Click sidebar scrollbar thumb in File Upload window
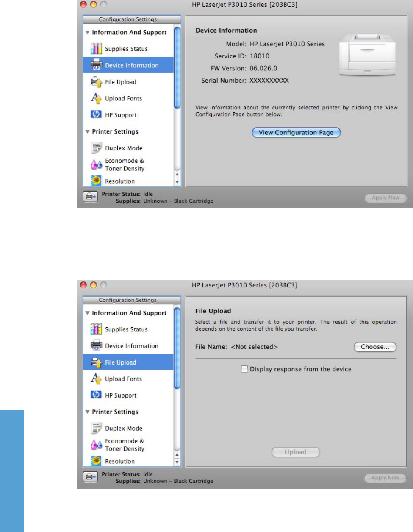Screen dimensions: 413x532 [x=177, y=348]
